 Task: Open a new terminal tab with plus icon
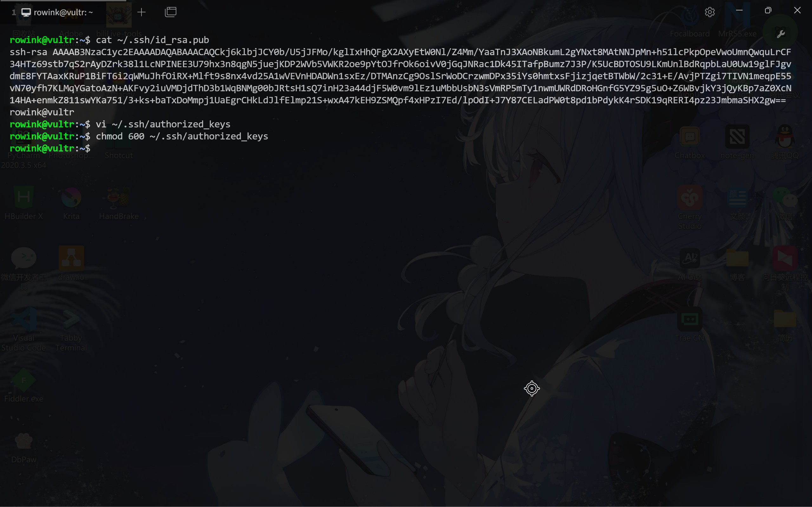[141, 12]
